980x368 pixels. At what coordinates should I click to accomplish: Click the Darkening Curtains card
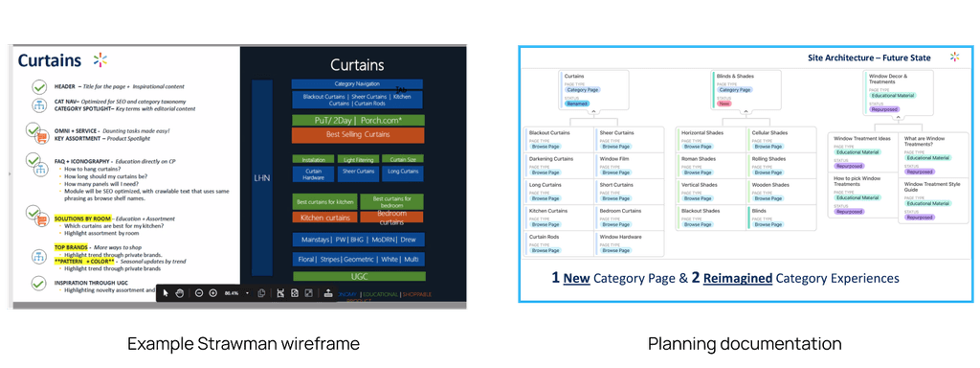point(559,165)
